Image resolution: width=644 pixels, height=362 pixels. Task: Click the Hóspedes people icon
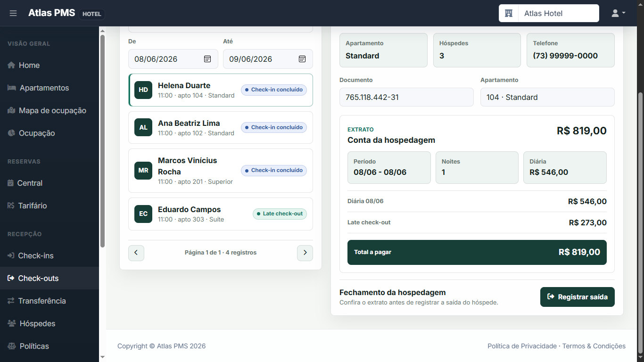point(12,323)
